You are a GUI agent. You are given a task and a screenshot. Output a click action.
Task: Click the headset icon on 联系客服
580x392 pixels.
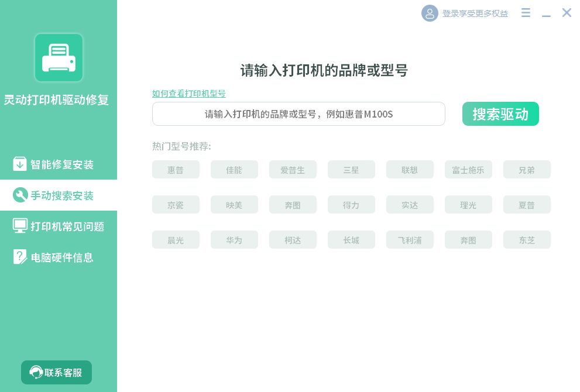point(37,372)
